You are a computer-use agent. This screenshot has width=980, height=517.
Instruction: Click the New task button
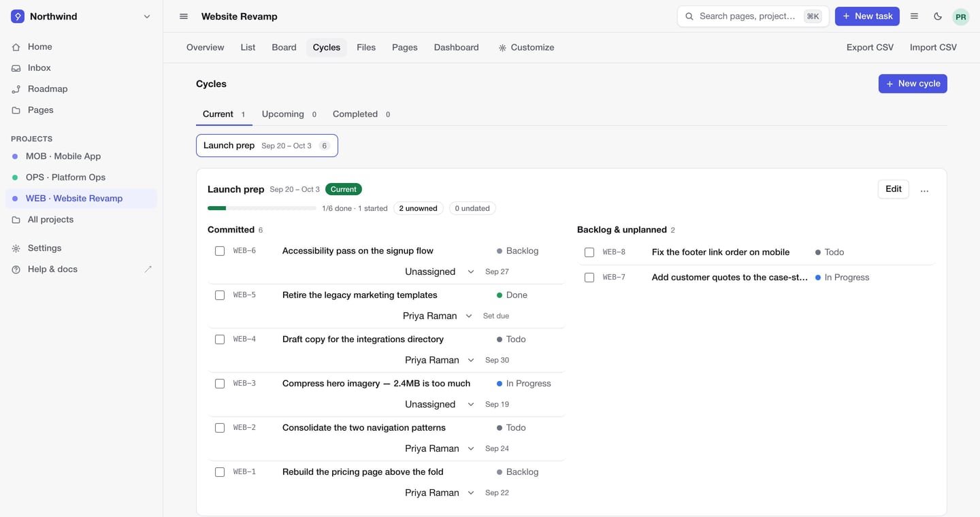click(x=867, y=16)
